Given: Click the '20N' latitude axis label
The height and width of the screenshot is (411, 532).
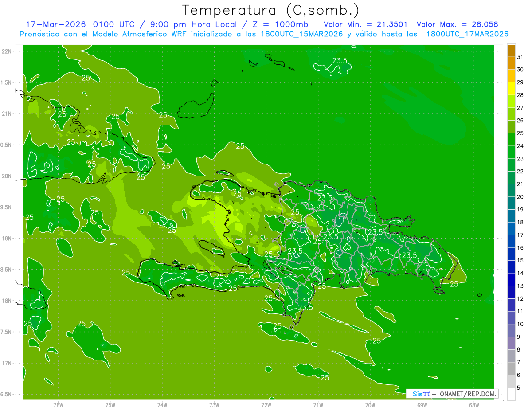Looking at the screenshot, I should point(7,176).
